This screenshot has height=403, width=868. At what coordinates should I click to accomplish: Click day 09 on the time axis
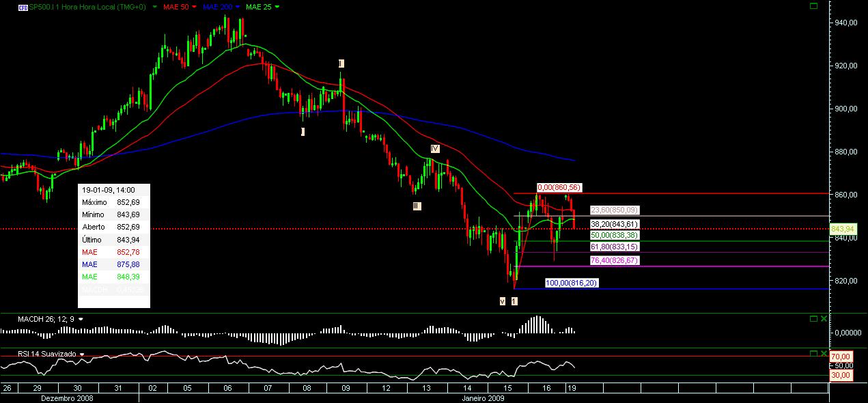tap(346, 388)
